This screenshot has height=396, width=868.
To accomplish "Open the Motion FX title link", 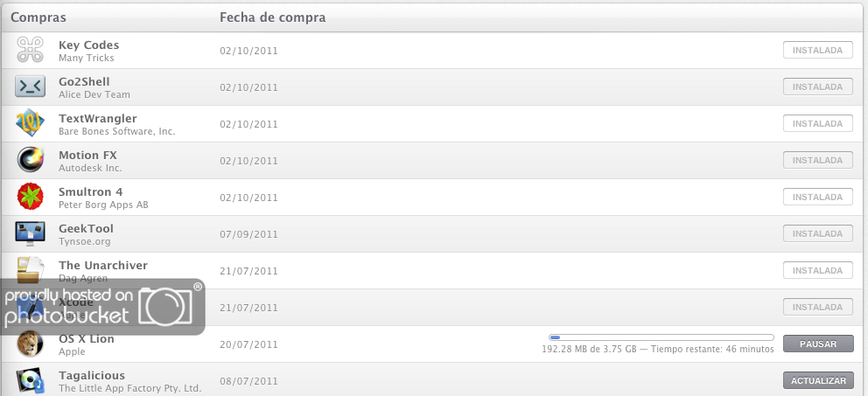I will 87,156.
